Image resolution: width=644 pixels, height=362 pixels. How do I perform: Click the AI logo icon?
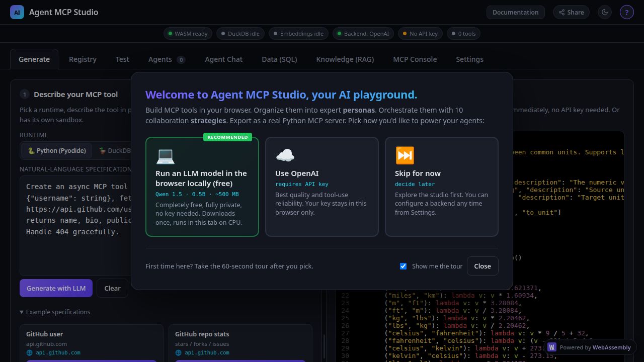(x=17, y=12)
